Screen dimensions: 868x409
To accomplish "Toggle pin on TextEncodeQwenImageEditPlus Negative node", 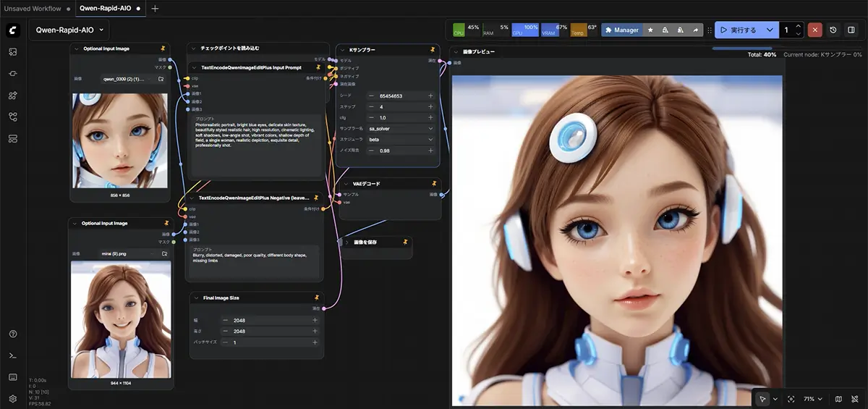I will click(x=316, y=198).
